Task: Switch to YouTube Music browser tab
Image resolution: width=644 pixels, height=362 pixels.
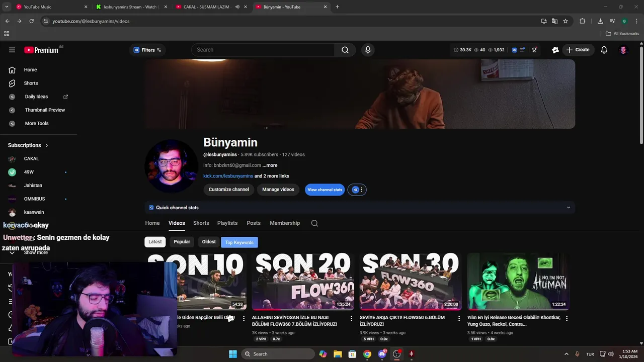Action: tap(51, 7)
